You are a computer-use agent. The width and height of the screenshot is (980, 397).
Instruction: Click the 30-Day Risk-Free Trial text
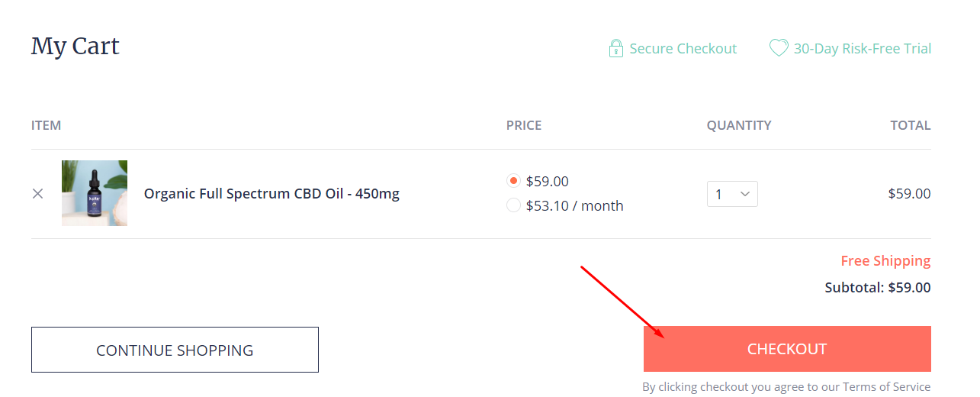[x=862, y=49]
